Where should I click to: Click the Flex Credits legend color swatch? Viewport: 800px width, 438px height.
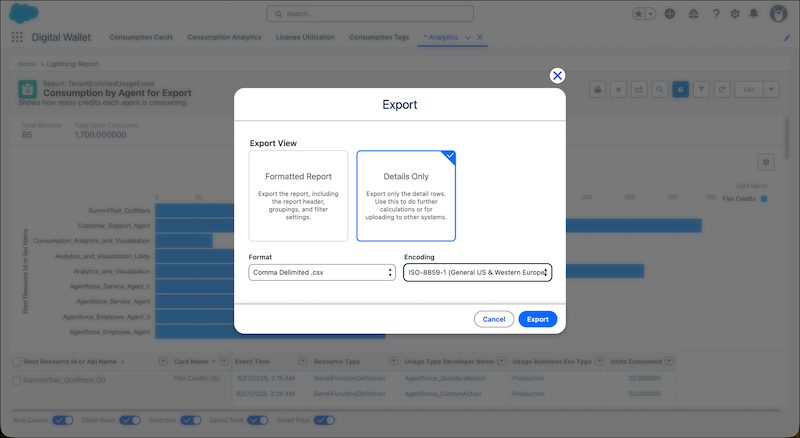(764, 199)
